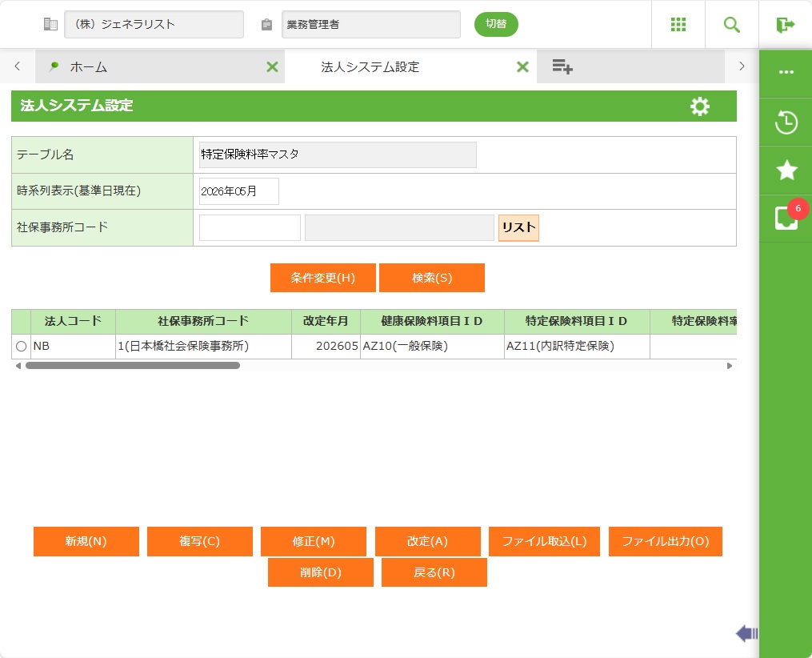
Task: Open the inbox icon with 6 badge
Action: click(786, 219)
